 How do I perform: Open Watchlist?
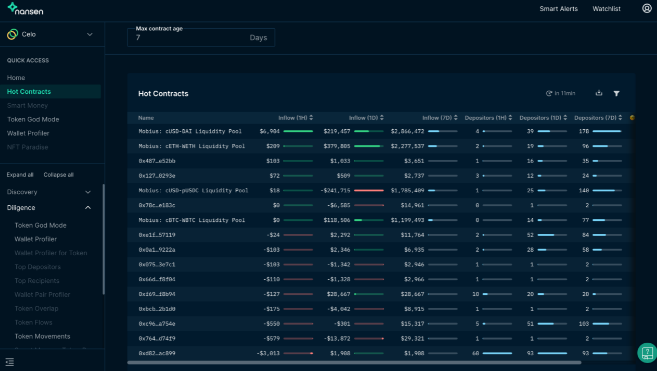tap(606, 9)
